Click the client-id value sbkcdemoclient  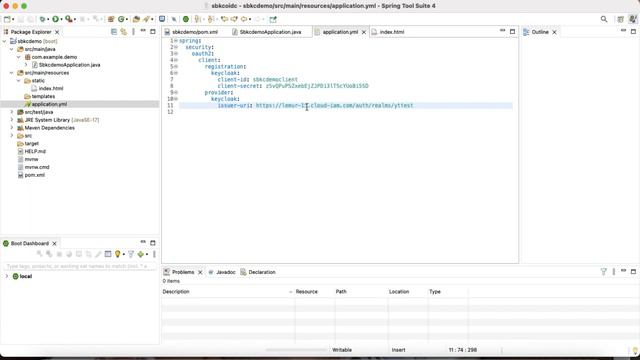click(x=275, y=79)
